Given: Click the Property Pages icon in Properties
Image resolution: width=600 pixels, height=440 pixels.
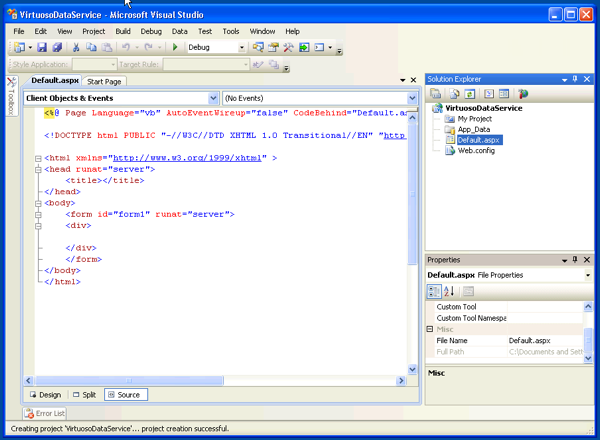Looking at the screenshot, I should pos(468,291).
